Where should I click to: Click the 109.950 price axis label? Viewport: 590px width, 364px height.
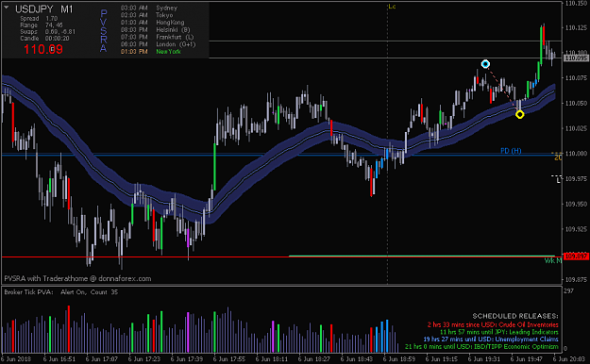pos(576,204)
